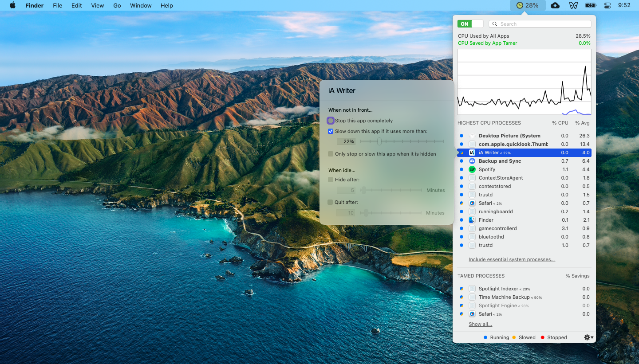Click the Desktop Picture process icon
The image size is (639, 364).
coord(472,136)
